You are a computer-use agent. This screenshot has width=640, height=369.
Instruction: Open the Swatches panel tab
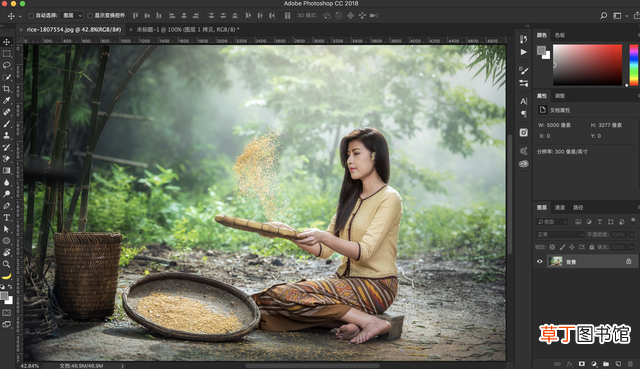pyautogui.click(x=560, y=35)
